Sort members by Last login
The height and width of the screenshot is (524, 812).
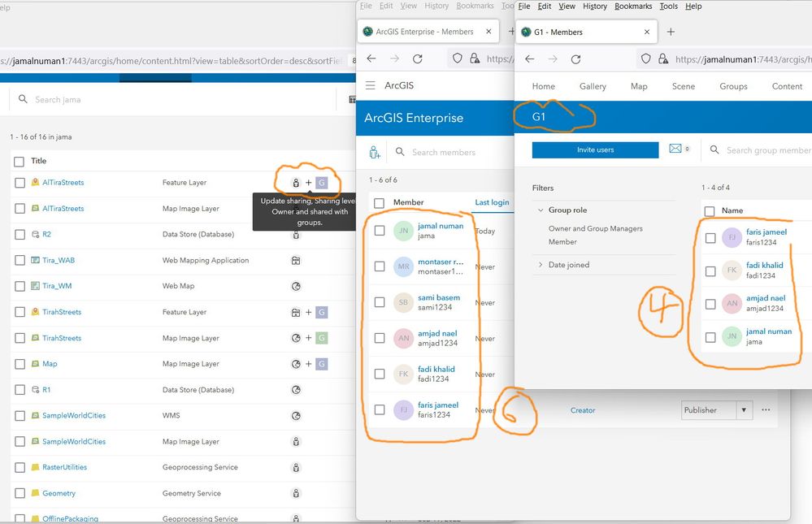pyautogui.click(x=492, y=202)
